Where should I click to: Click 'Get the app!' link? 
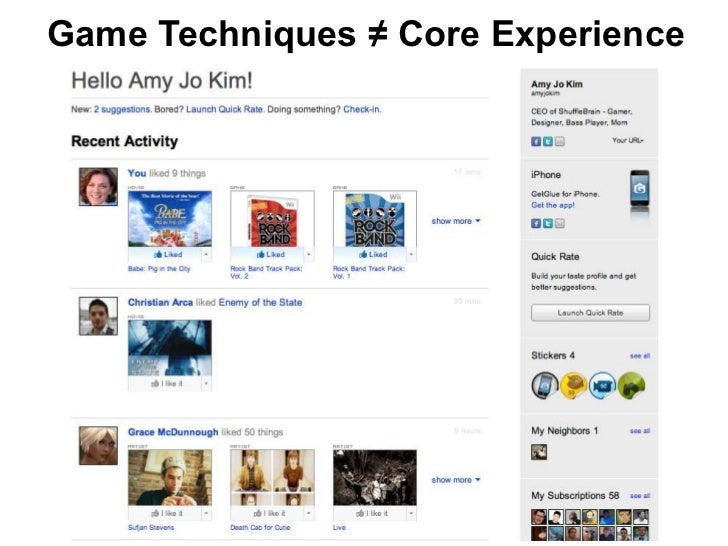(x=552, y=205)
